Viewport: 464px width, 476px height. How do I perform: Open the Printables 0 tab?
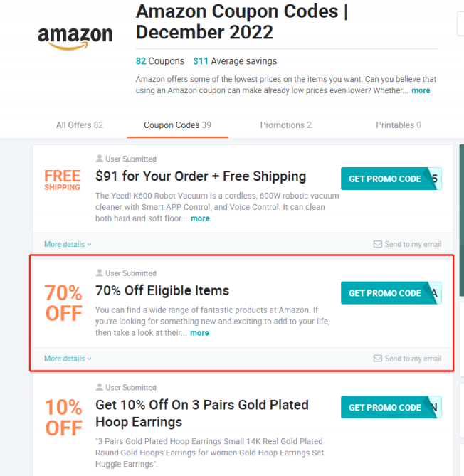(x=399, y=125)
